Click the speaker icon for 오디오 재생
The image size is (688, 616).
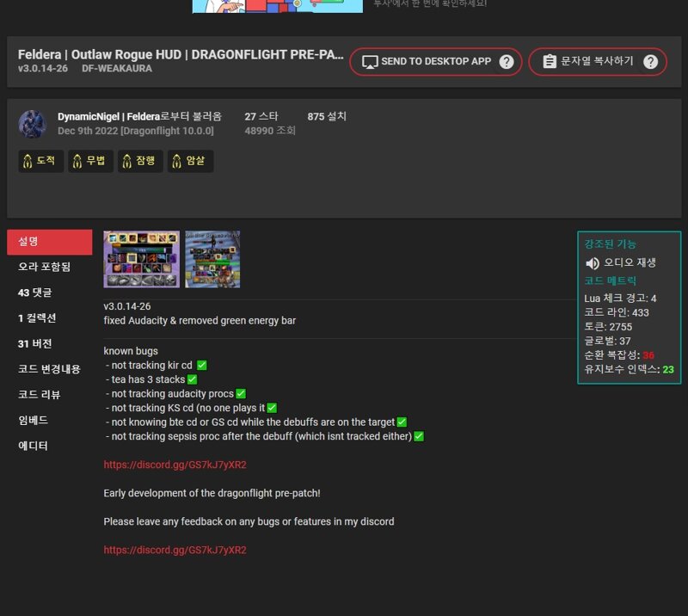(x=592, y=263)
